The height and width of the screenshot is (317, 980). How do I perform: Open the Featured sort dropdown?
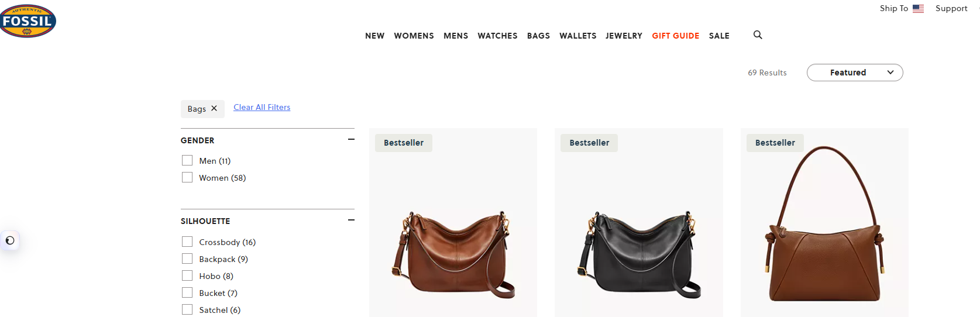click(855, 73)
